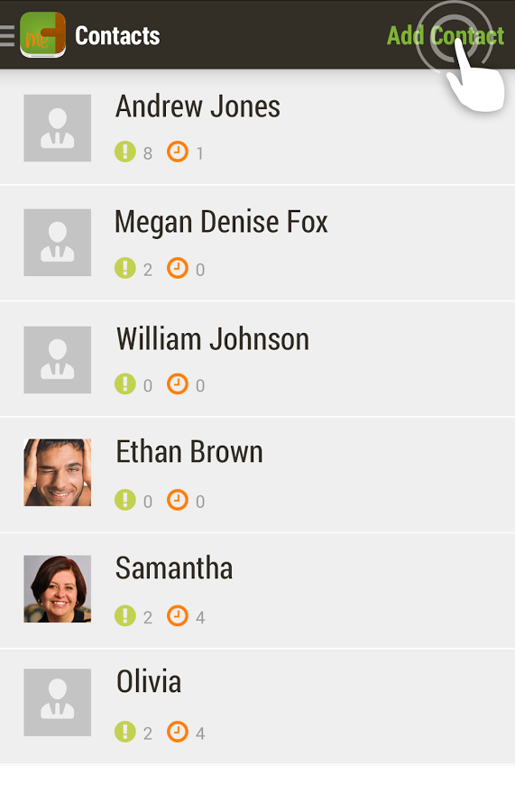Tap the green Me app logo
The width and height of the screenshot is (515, 812).
43,34
